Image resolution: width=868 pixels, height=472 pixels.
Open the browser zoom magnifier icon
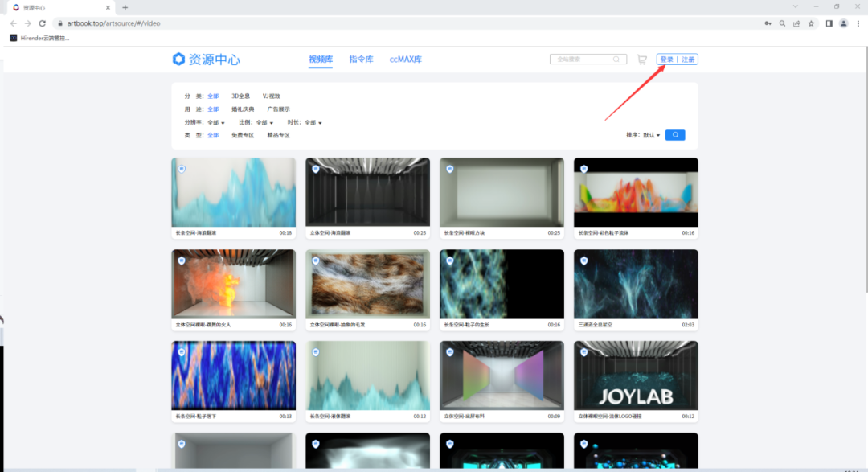coord(782,23)
